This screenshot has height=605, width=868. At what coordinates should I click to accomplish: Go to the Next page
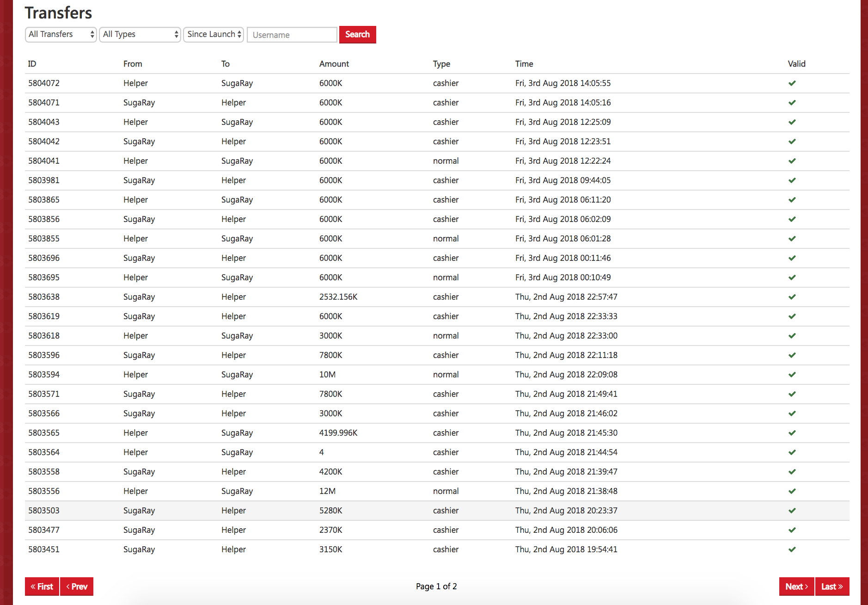point(797,586)
